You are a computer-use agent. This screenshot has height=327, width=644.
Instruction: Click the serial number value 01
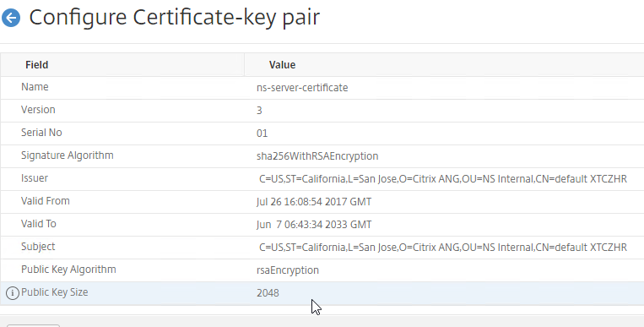coord(262,134)
